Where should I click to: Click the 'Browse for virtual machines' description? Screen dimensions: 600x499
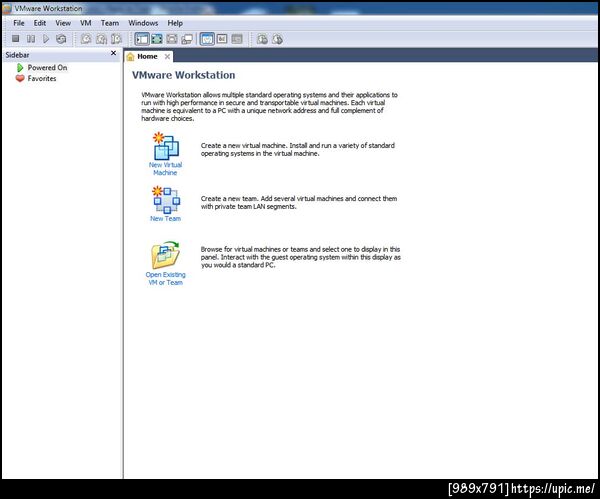click(x=301, y=257)
